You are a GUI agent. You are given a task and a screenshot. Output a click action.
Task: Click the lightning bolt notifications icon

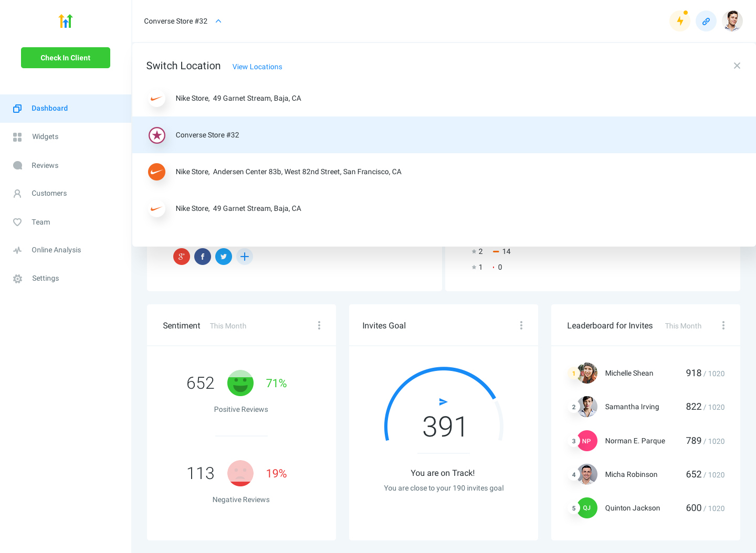click(680, 21)
